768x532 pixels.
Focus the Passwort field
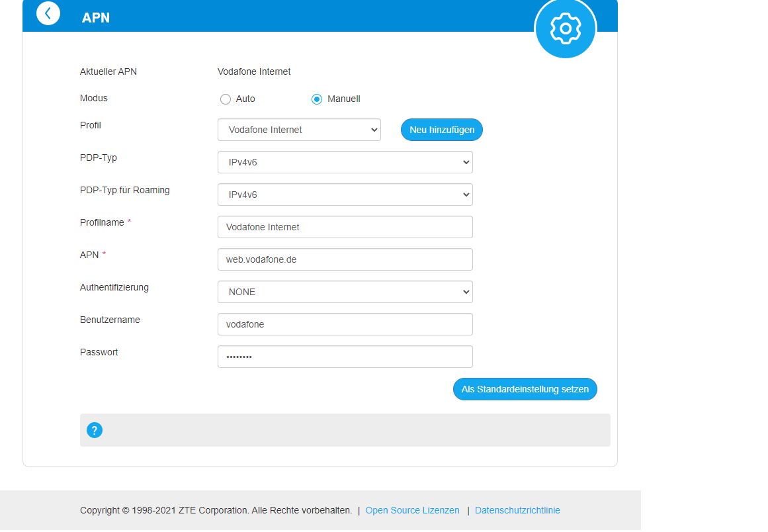(x=345, y=357)
